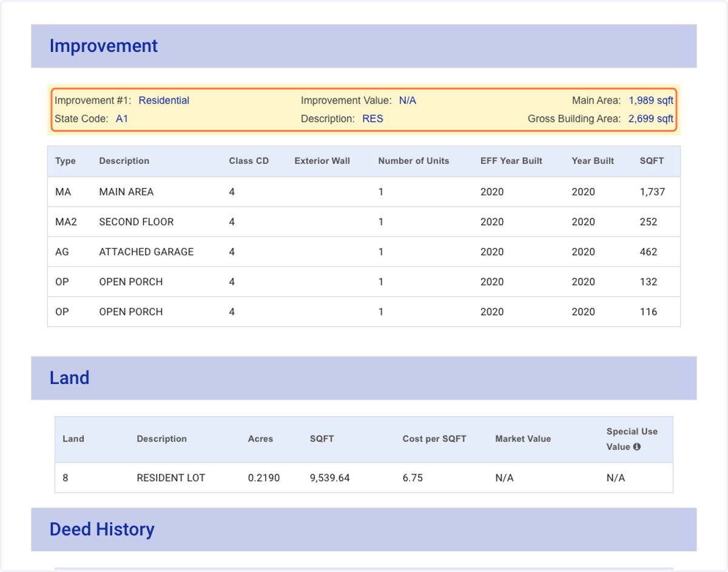Click the Improvement Value N/A text
The height and width of the screenshot is (572, 728).
click(408, 101)
